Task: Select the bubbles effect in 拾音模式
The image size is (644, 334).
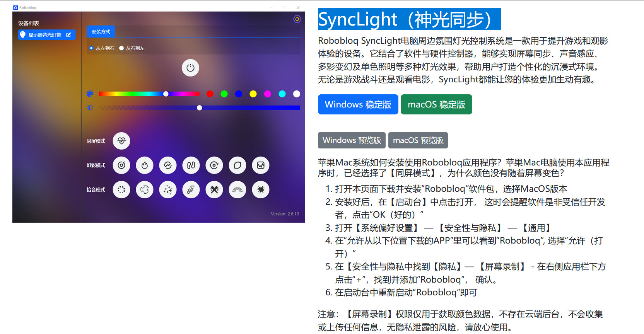Action: [191, 190]
